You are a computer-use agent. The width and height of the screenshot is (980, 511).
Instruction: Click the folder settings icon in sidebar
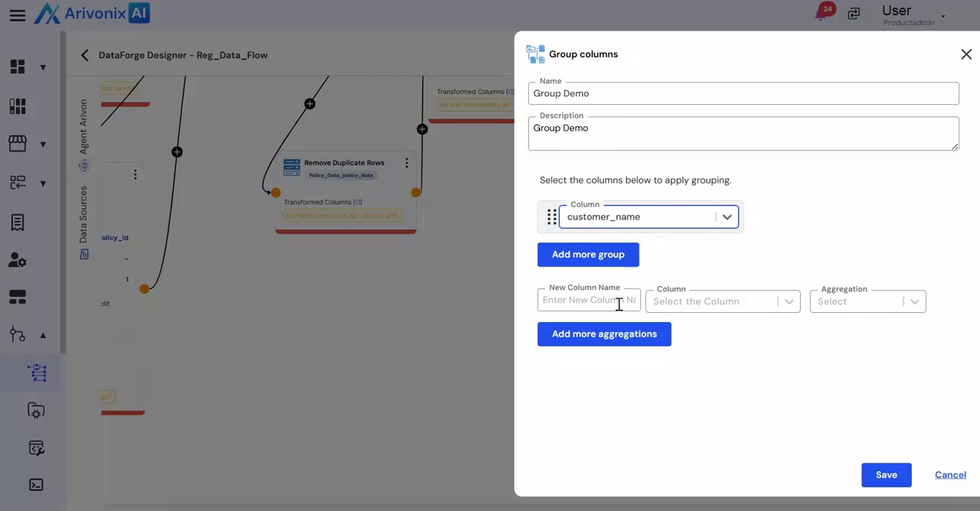pos(36,411)
